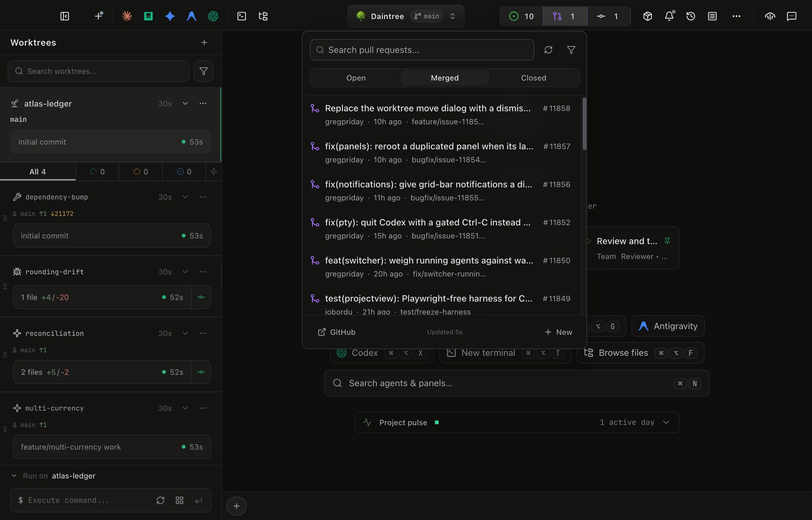812x520 pixels.
Task: Add a new worktree with plus icon
Action: tap(204, 42)
